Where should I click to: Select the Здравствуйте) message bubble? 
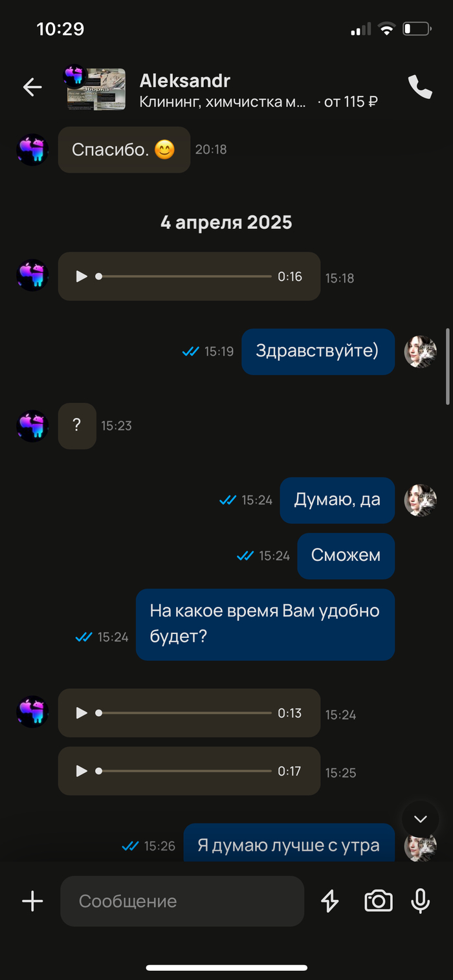(x=318, y=351)
